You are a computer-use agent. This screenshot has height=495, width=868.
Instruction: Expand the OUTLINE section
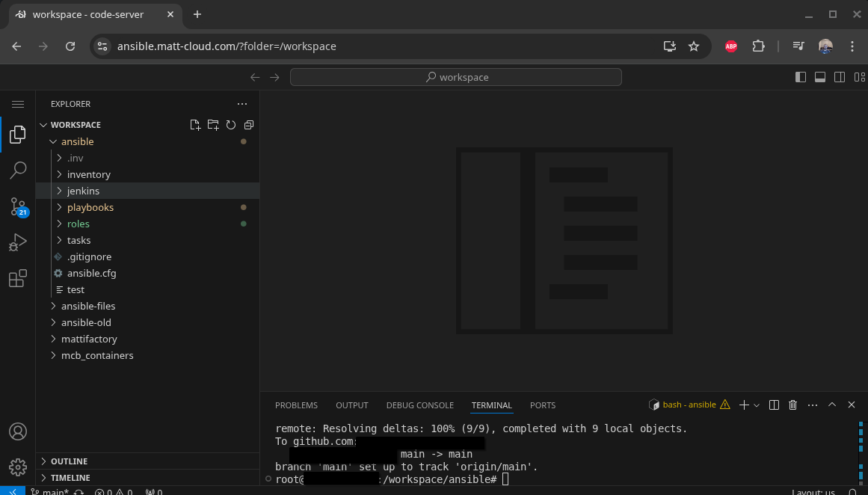(x=69, y=461)
